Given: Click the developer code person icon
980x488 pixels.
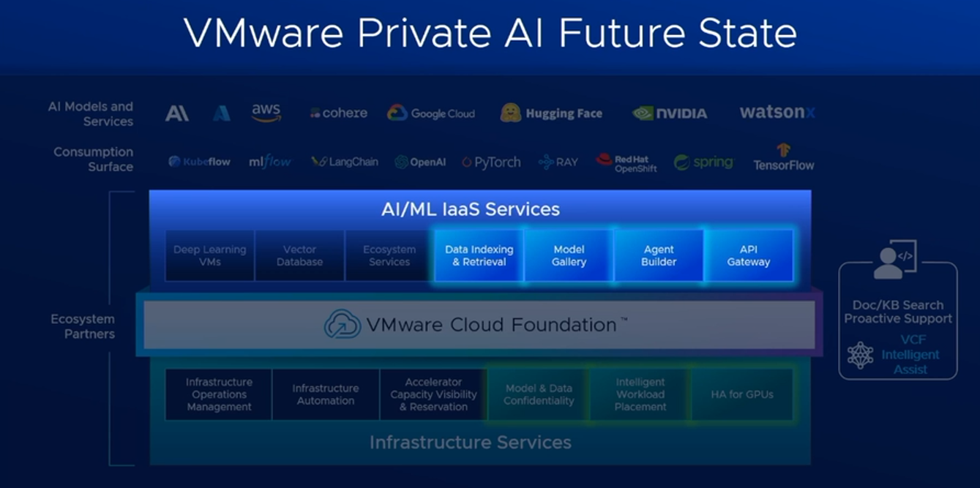Looking at the screenshot, I should pos(896,260).
